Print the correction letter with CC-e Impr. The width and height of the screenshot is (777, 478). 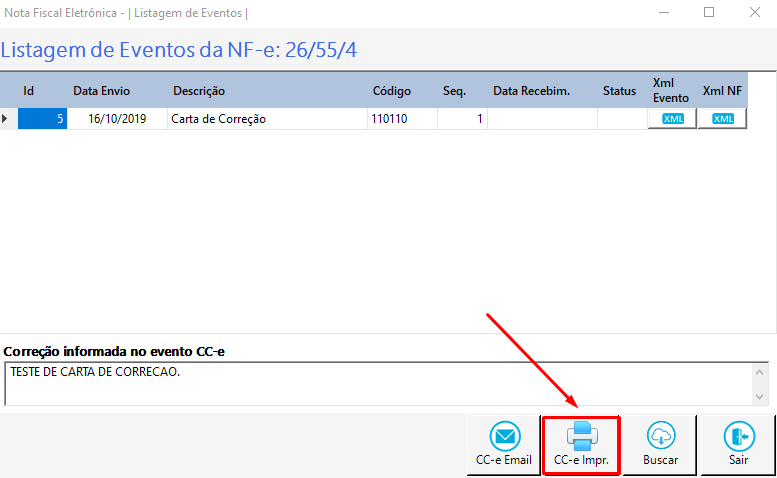(581, 446)
